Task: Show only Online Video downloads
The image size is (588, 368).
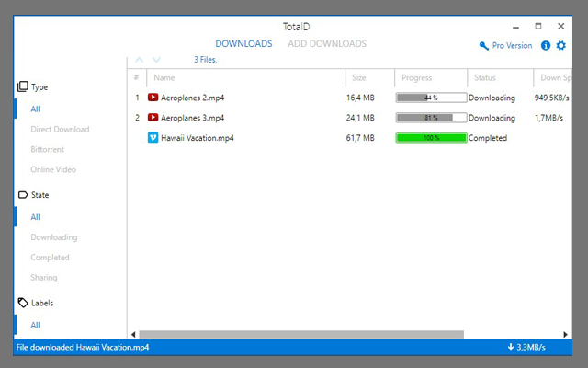Action: coord(53,169)
